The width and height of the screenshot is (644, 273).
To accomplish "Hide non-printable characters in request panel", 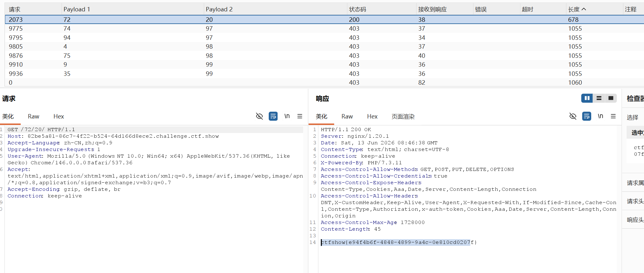I will click(x=259, y=116).
